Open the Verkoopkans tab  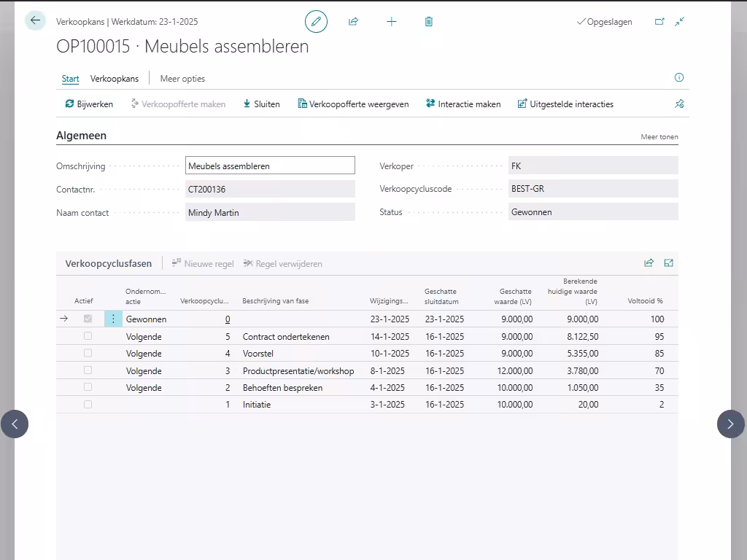[x=115, y=79]
